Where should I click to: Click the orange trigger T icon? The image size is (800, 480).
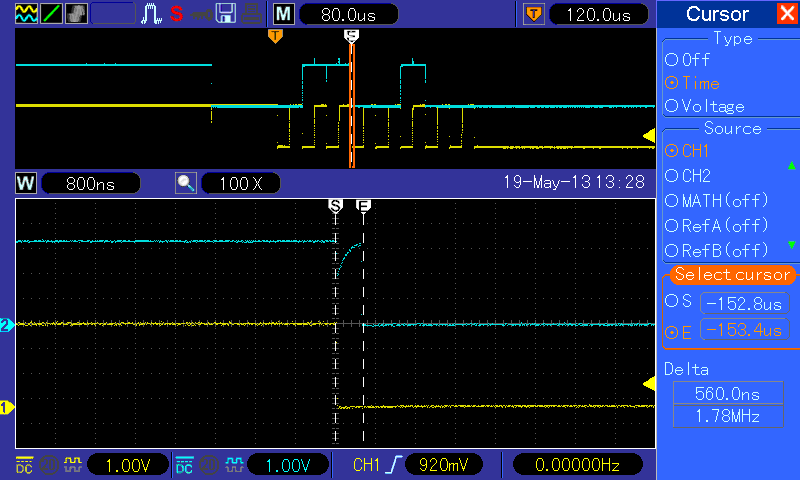pyautogui.click(x=534, y=14)
